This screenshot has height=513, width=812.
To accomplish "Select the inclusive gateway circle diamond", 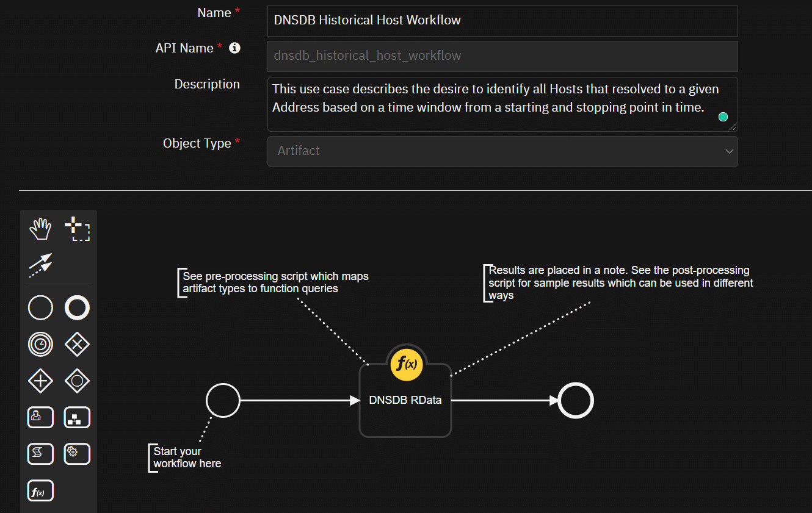I will pos(77,381).
